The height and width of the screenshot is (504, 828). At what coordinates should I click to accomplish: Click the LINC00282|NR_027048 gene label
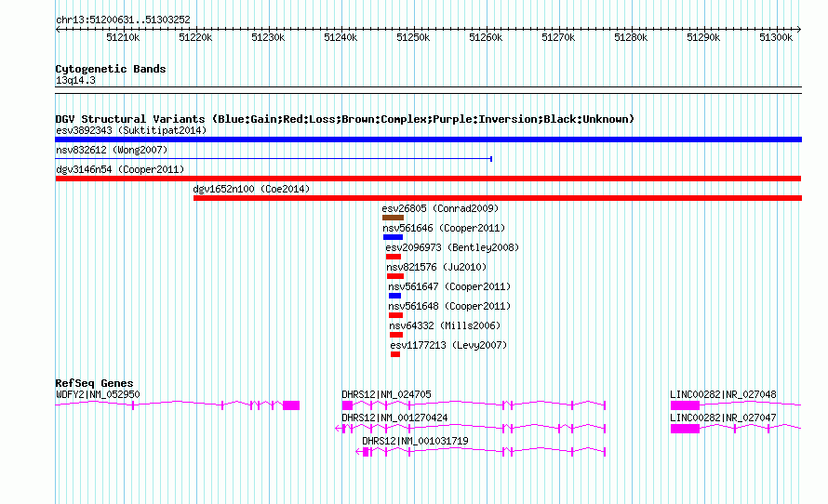click(x=723, y=394)
